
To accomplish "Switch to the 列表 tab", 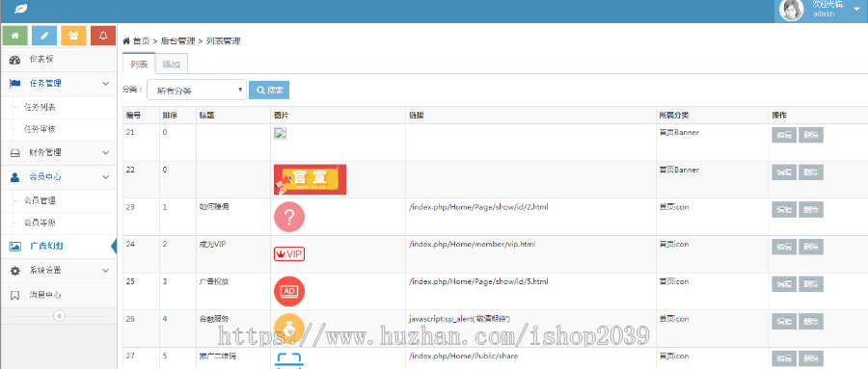I will (139, 65).
